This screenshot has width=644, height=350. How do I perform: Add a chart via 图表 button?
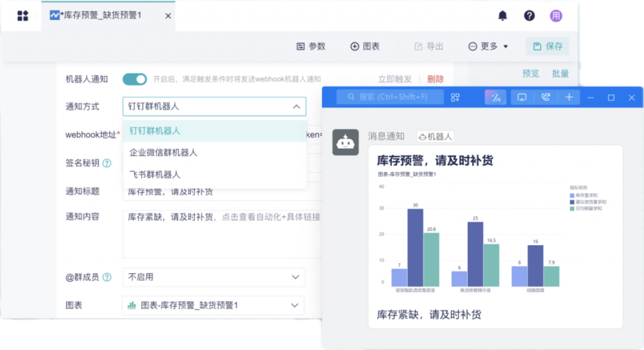[365, 46]
